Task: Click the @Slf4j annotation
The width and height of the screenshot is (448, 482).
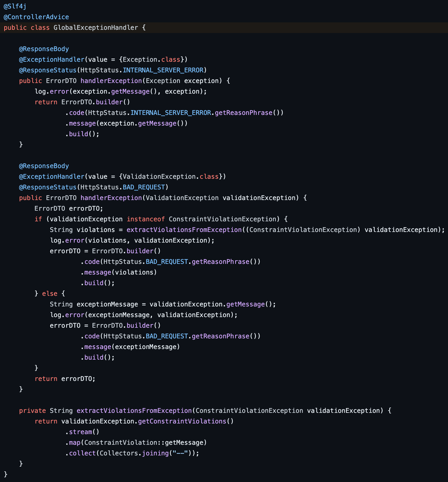Action: point(15,6)
